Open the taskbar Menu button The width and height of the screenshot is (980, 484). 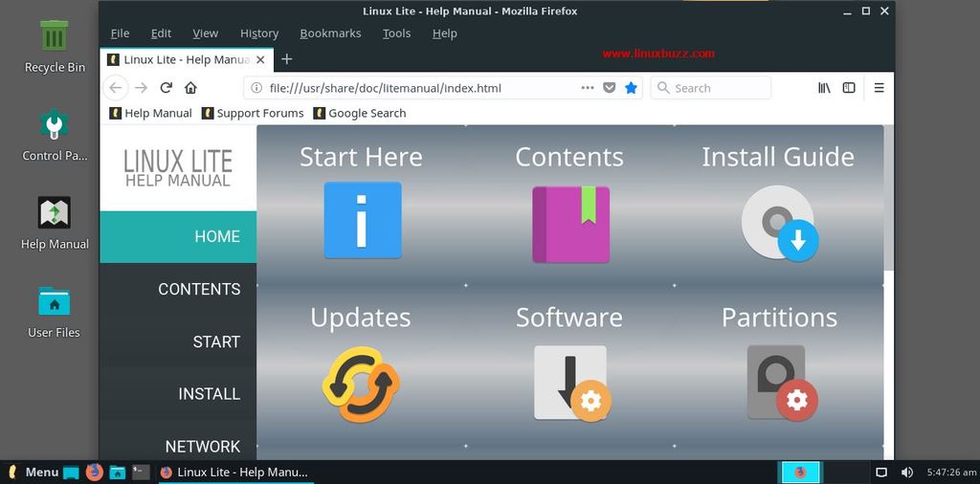[x=33, y=473]
